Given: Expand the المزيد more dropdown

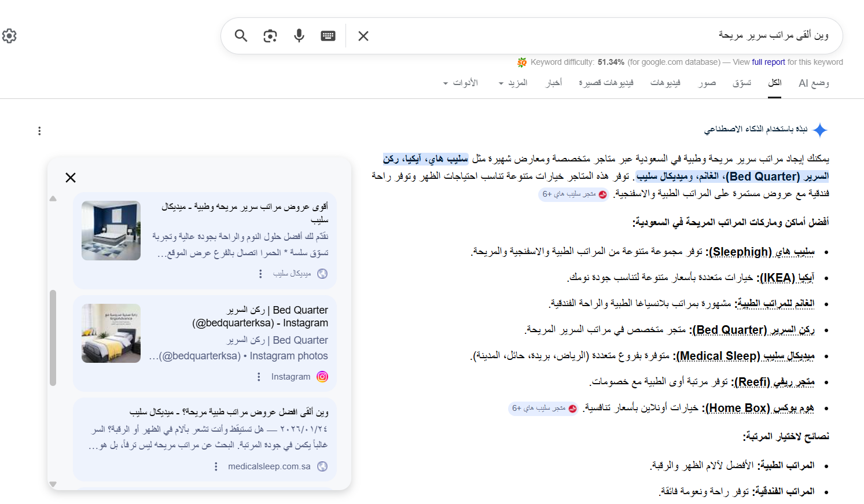Looking at the screenshot, I should tap(513, 83).
